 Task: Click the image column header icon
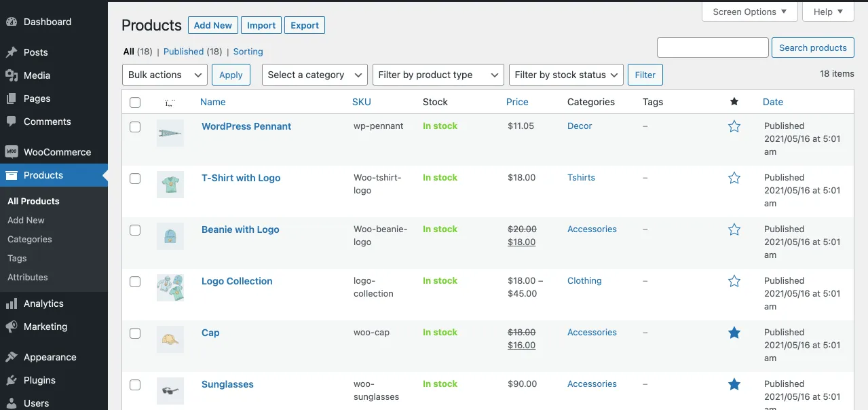point(170,102)
